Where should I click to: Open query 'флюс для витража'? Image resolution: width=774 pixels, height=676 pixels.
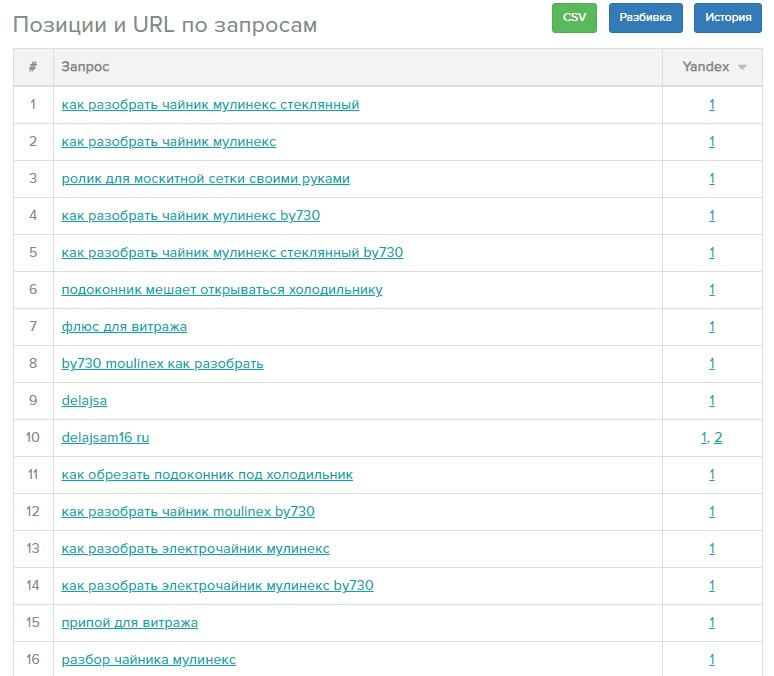coord(124,327)
